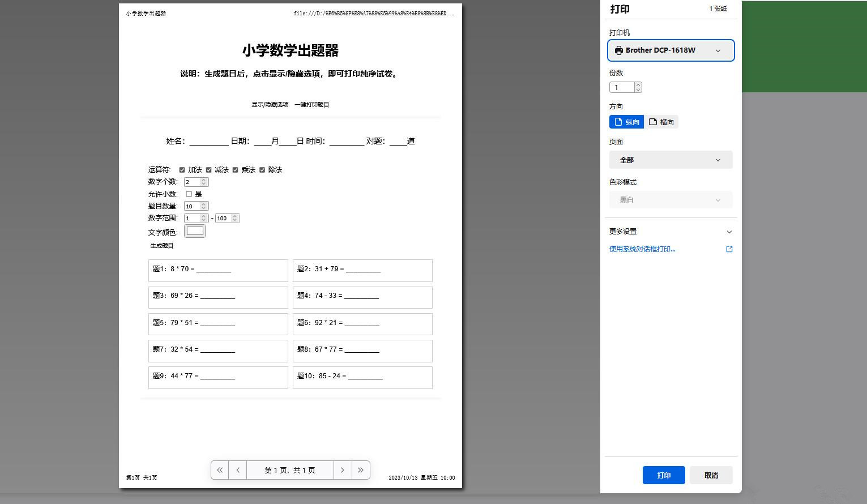Click question 题8: 67 * 77

click(362, 351)
